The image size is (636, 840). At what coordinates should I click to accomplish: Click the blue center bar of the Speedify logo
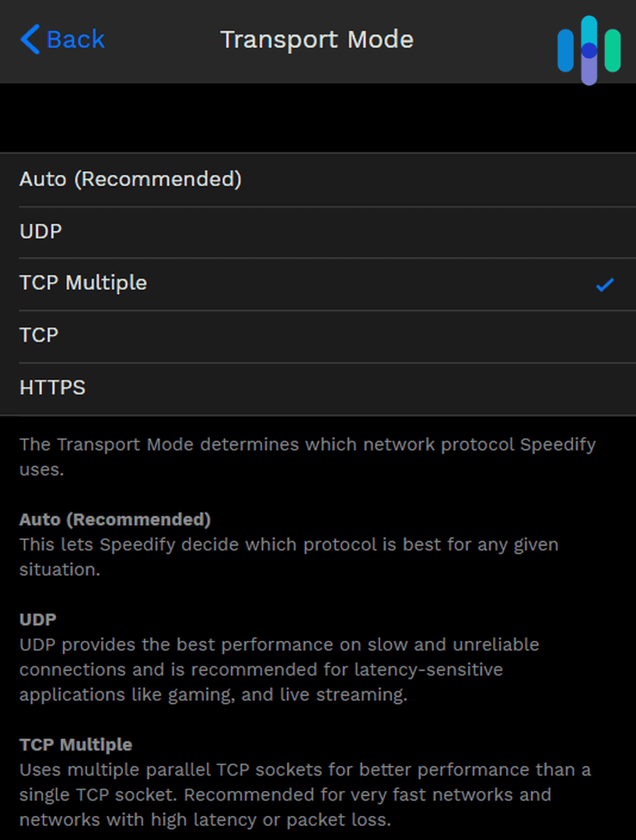click(589, 49)
